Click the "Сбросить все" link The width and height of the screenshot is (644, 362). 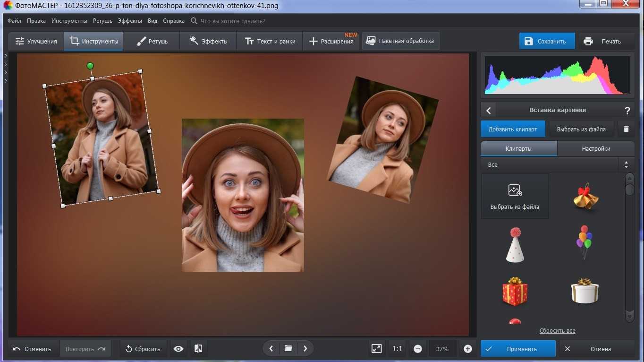coord(557,330)
